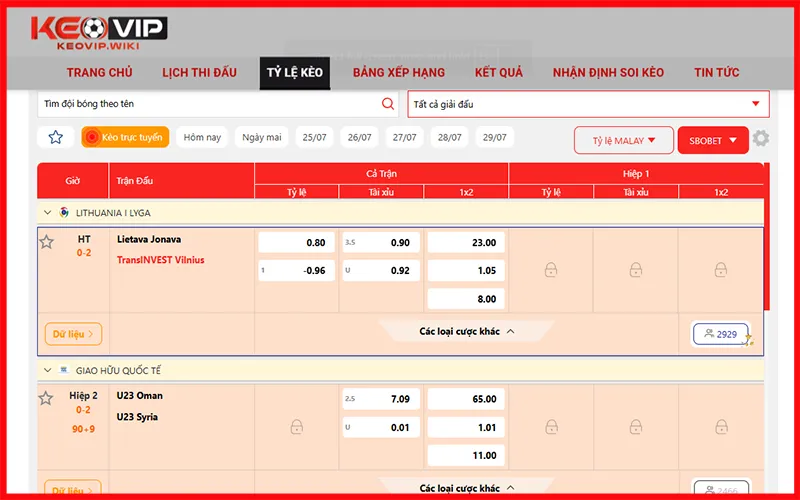Screen dimensions: 800x500
Task: Toggle the favorites star filter button
Action: coord(56,137)
